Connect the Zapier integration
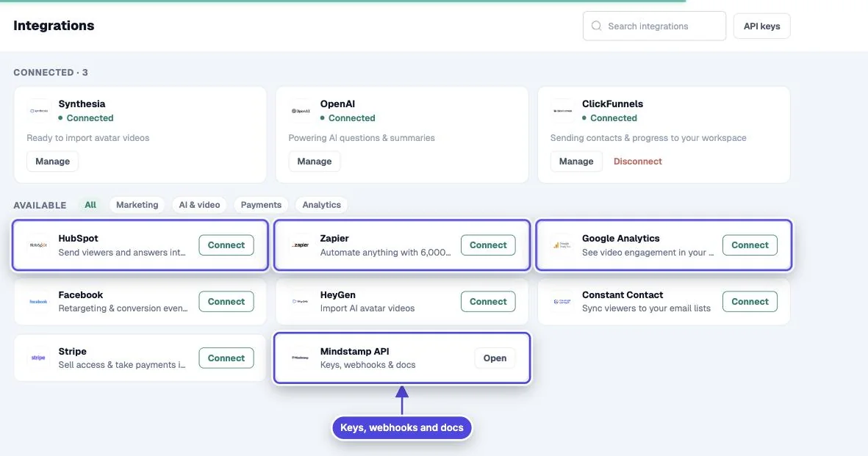Screen dimensions: 868x456 coord(488,245)
